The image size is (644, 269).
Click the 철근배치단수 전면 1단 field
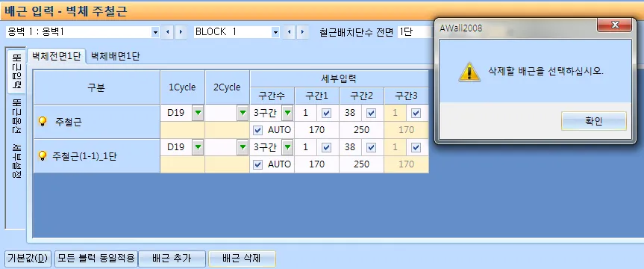(x=416, y=32)
